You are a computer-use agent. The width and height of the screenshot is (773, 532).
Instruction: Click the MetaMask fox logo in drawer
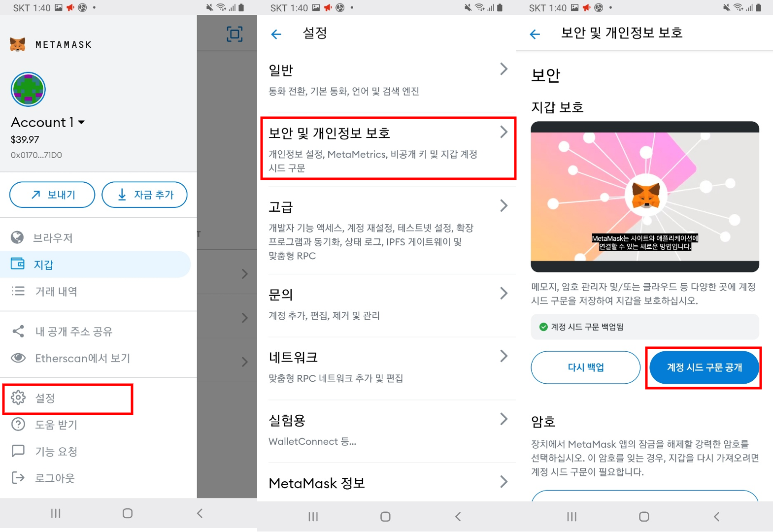tap(18, 44)
